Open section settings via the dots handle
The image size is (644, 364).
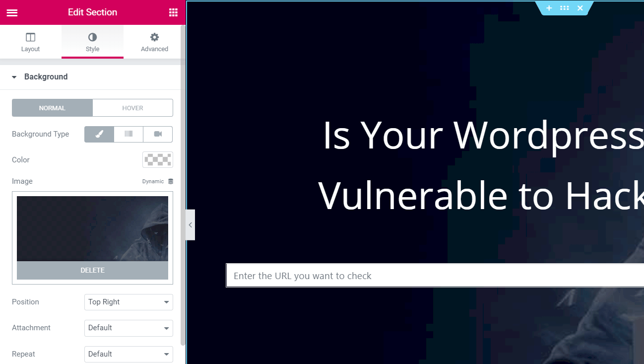[x=564, y=8]
